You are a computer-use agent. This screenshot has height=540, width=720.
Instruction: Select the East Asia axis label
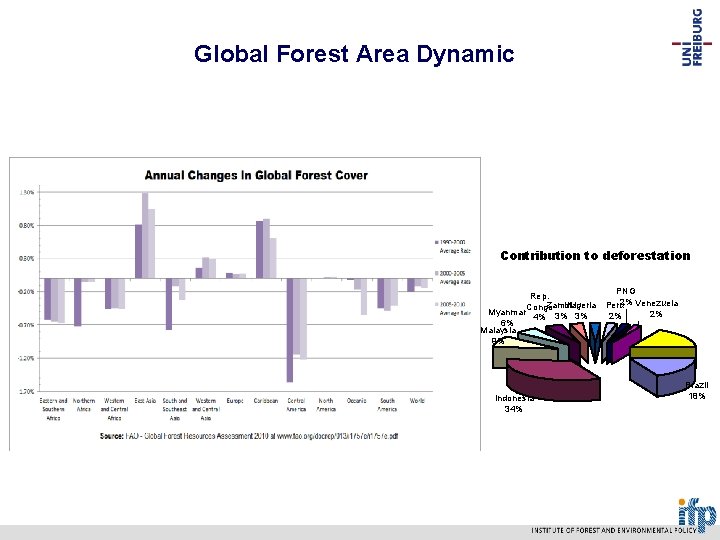click(145, 401)
